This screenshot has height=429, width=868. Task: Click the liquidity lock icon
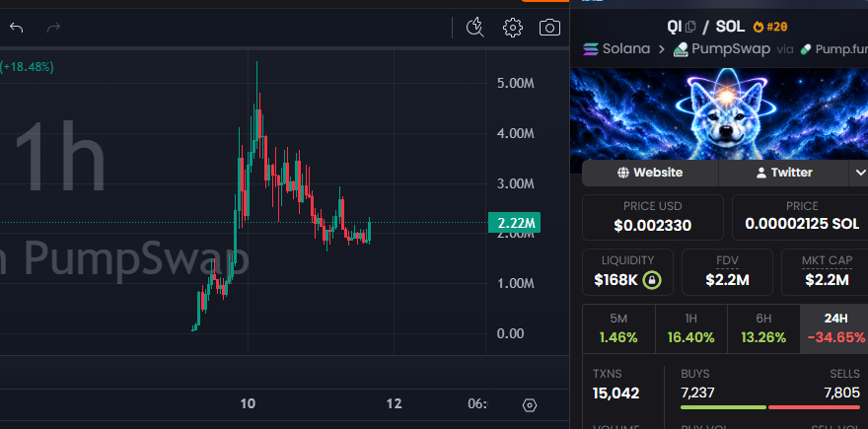click(x=652, y=280)
